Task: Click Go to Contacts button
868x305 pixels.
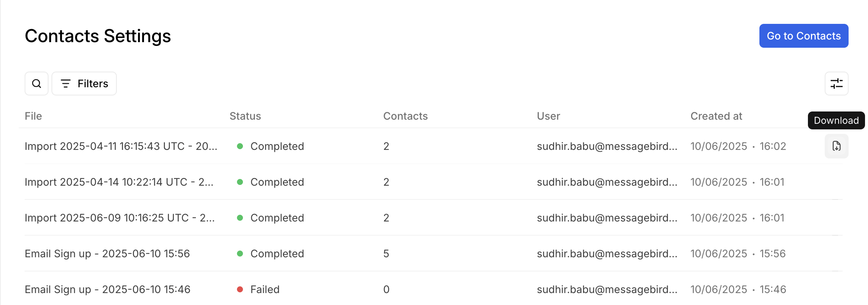Action: coord(803,36)
